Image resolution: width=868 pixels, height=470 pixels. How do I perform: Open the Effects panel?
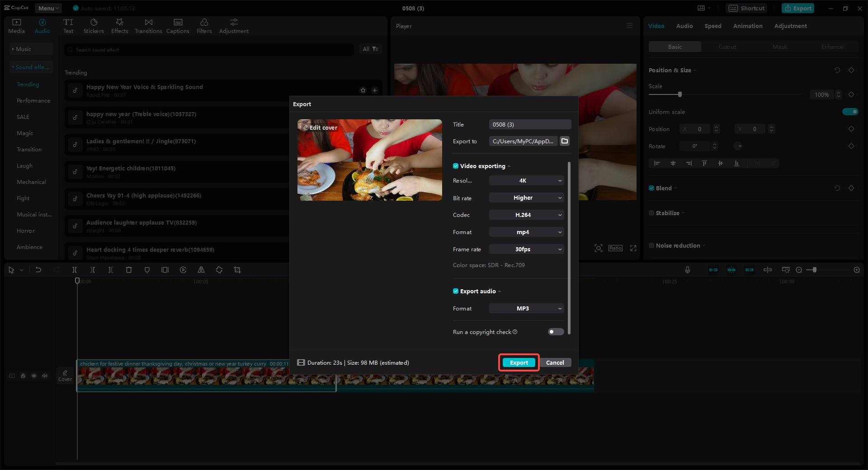coord(119,25)
